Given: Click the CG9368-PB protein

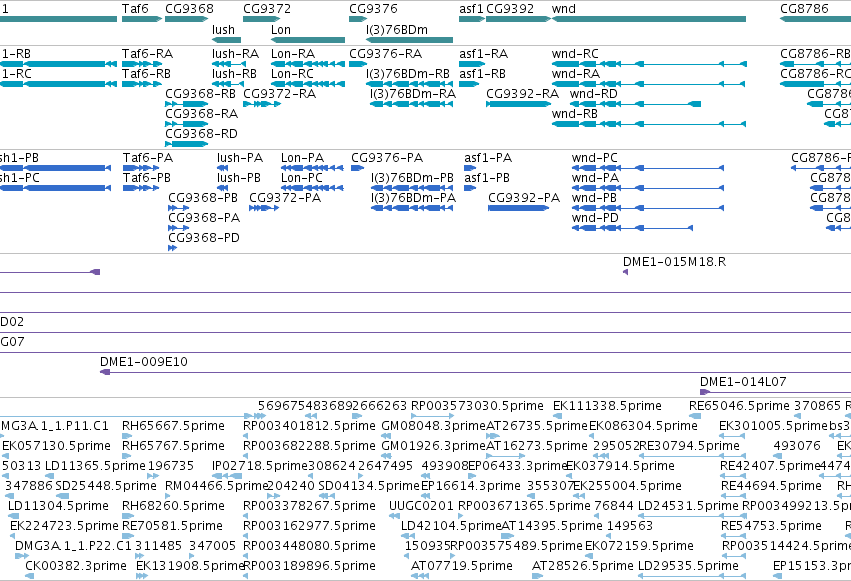Looking at the screenshot, I should (x=179, y=208).
